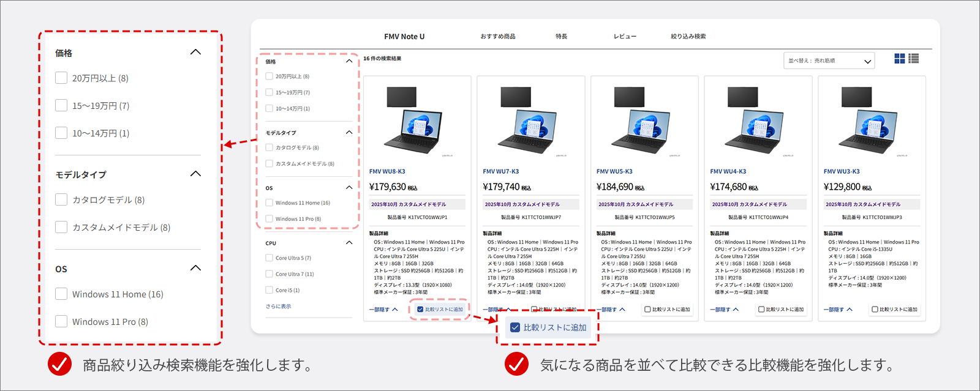This screenshot has width=980, height=391.
Task: Collapse the CPU filter section chevron
Action: [349, 243]
